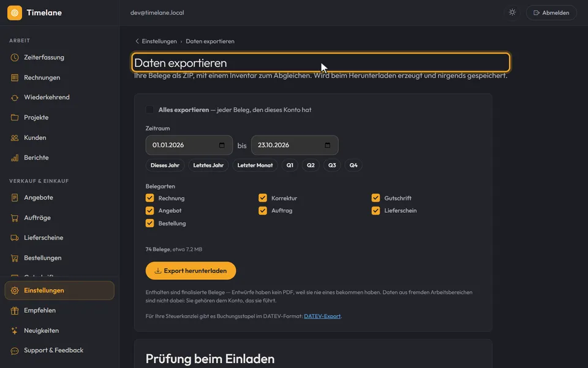Click the start date field 01.01.2026
Viewport: 588px width, 368px height.
(x=189, y=145)
